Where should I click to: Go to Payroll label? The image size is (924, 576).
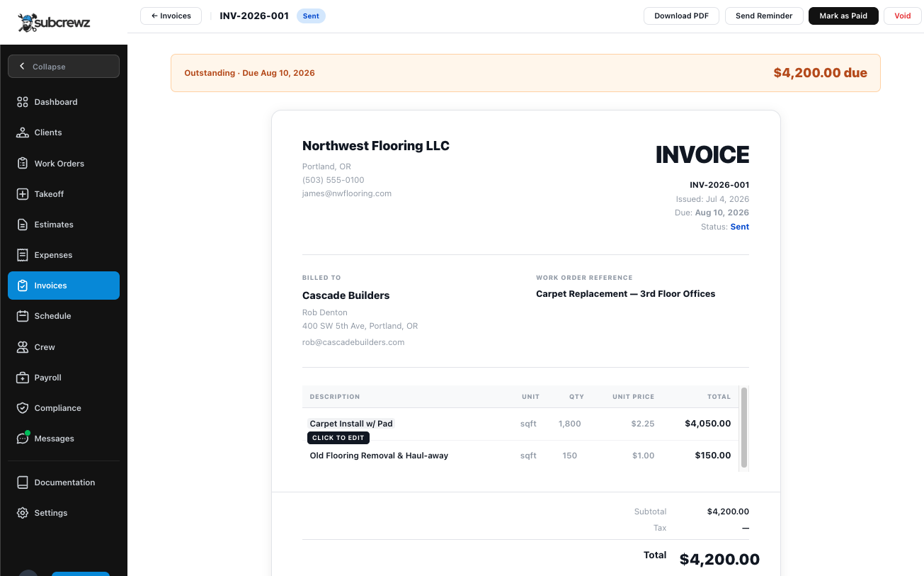48,378
